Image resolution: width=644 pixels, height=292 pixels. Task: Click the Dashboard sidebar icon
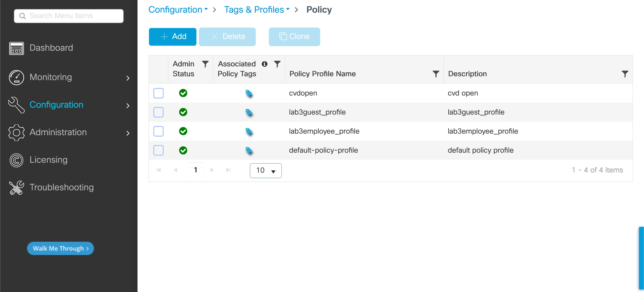(x=17, y=48)
